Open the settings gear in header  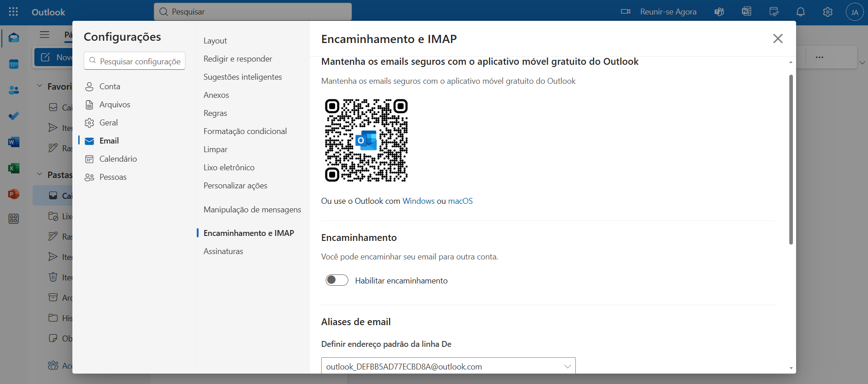click(828, 12)
